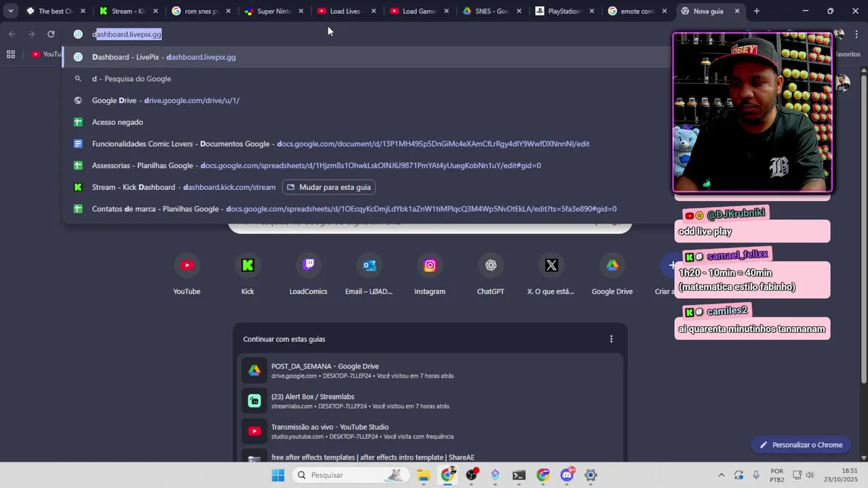The image size is (868, 488).
Task: Close the Nova guia tab
Action: pyautogui.click(x=737, y=11)
